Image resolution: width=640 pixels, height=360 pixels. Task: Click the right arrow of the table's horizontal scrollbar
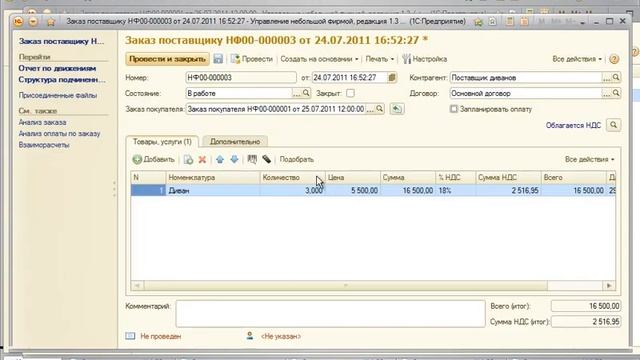point(609,285)
